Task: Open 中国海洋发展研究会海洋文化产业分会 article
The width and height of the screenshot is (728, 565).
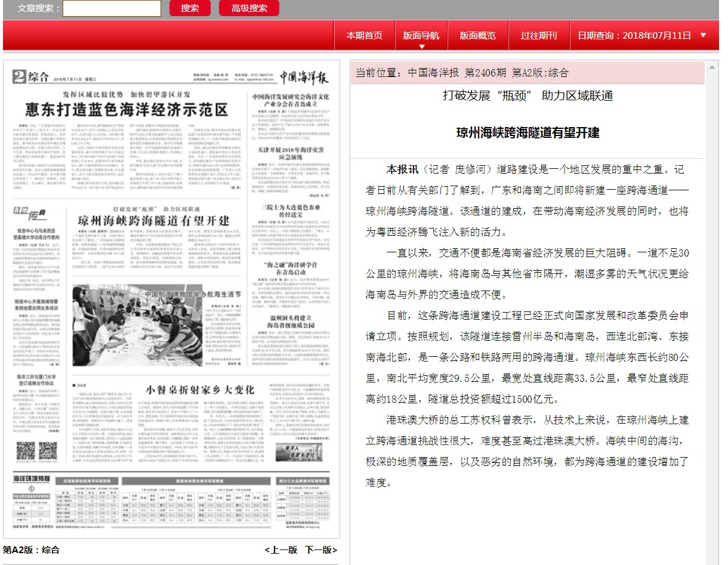Action: pos(291,100)
